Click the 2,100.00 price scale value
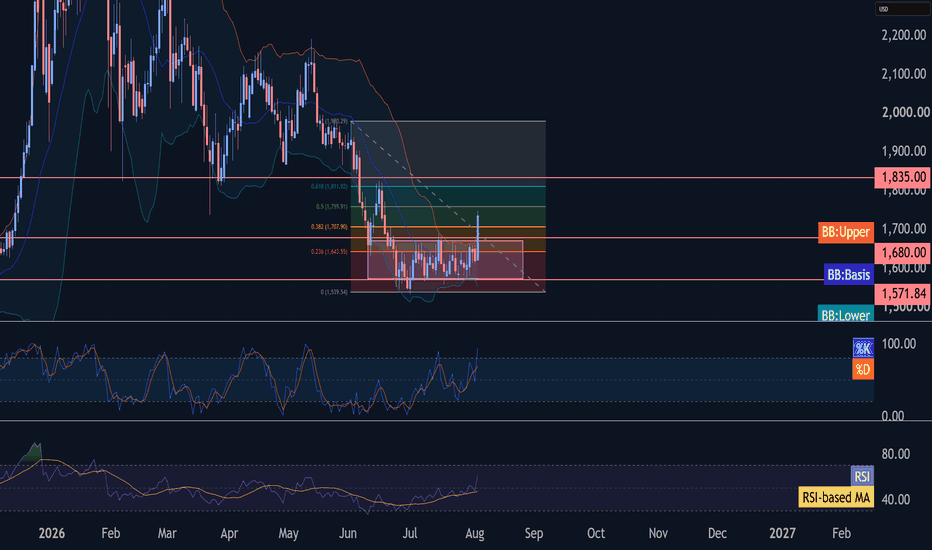This screenshot has height=550, width=932. pyautogui.click(x=903, y=74)
